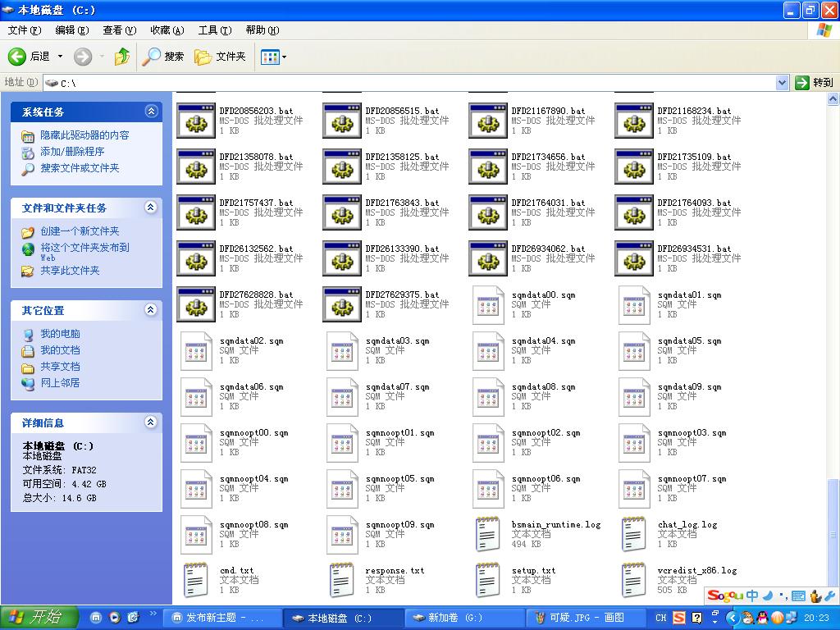Open the 查看(V) menu

tap(120, 30)
